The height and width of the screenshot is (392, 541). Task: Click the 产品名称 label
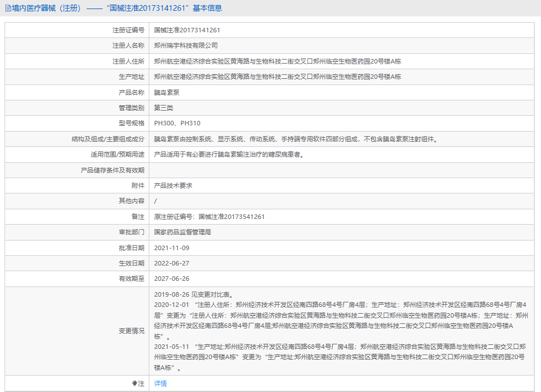coord(132,92)
